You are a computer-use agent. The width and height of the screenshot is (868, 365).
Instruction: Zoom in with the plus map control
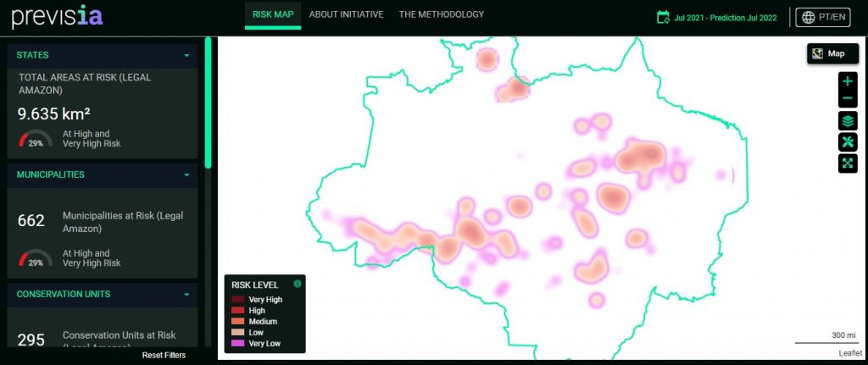click(848, 81)
